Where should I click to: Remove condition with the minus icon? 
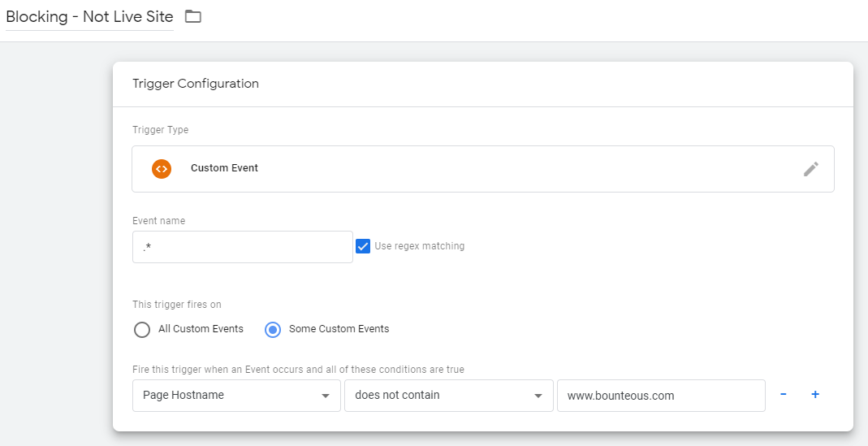pos(784,395)
